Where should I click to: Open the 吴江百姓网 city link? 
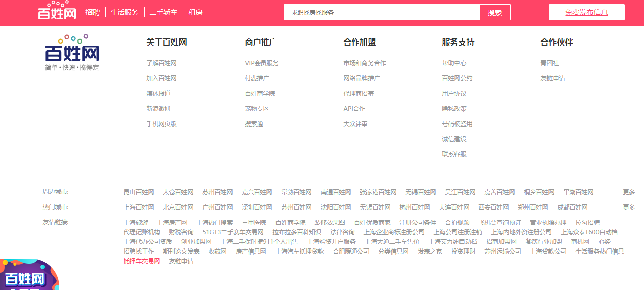click(460, 192)
